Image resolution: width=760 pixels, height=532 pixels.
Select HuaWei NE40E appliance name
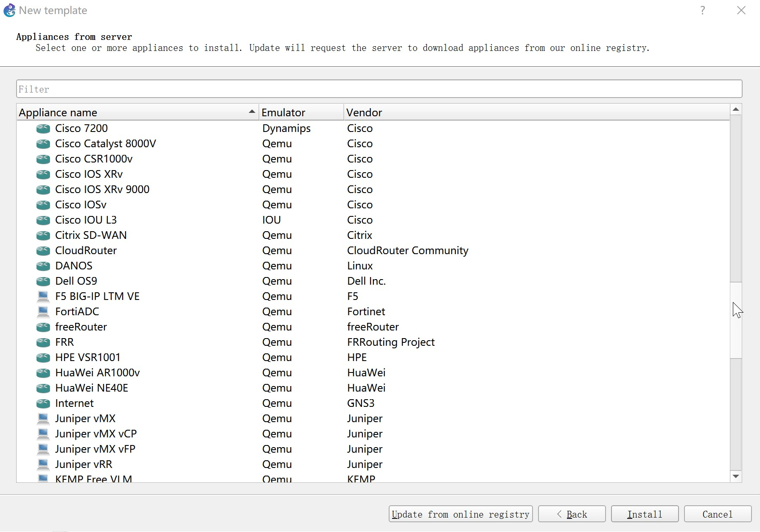coord(92,388)
